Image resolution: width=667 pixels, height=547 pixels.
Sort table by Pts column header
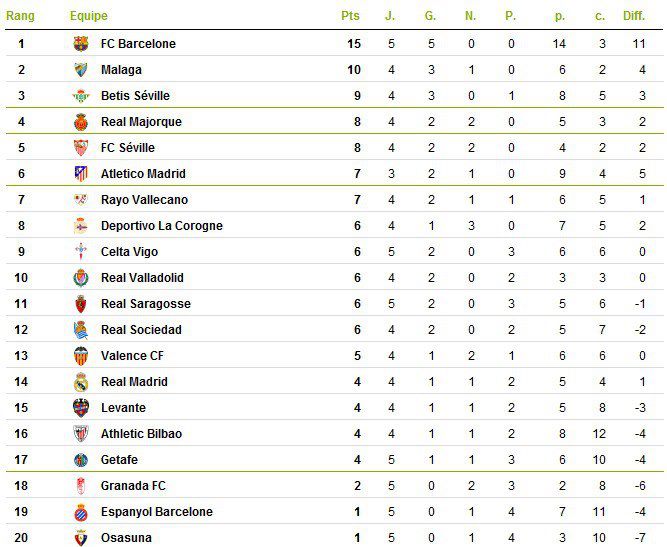click(351, 16)
